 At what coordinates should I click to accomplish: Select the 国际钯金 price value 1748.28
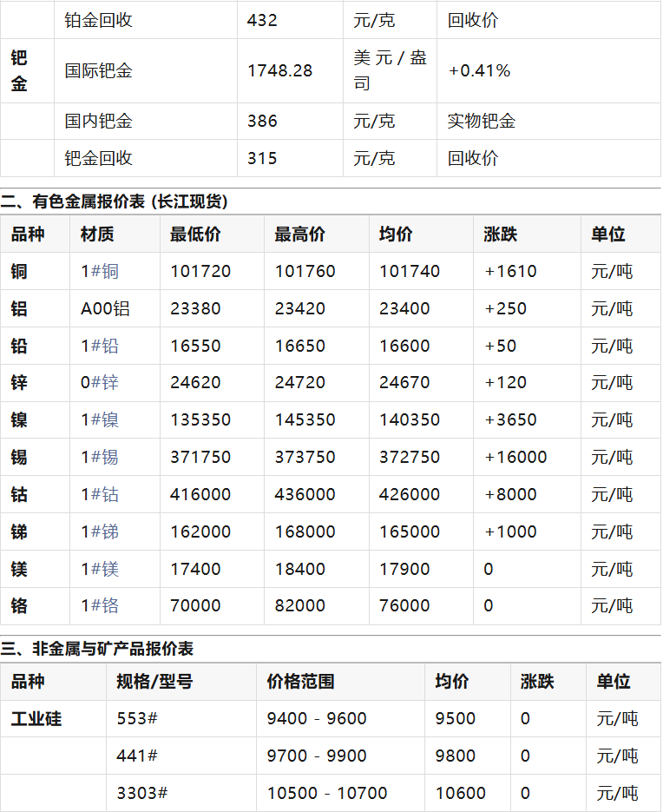tap(279, 71)
